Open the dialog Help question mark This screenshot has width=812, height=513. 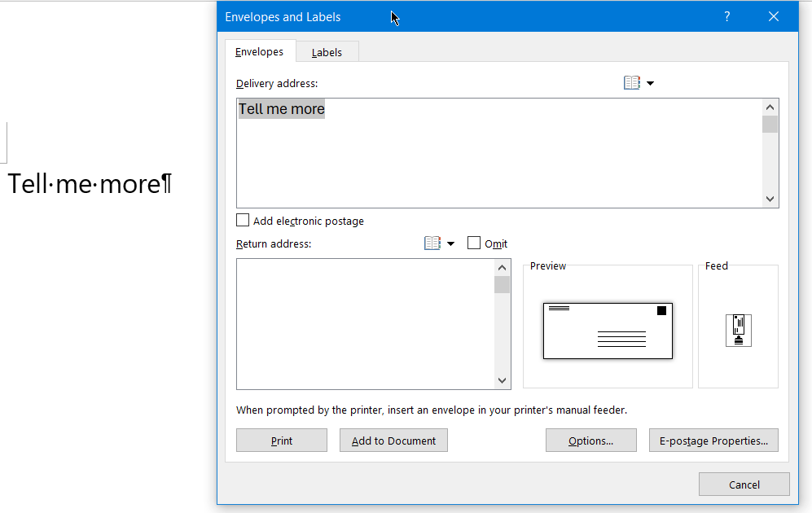[x=727, y=16]
